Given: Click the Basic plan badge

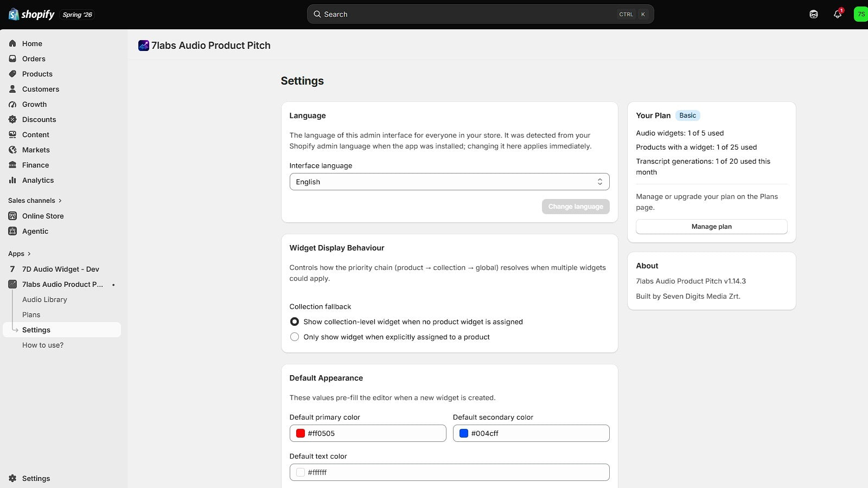Looking at the screenshot, I should click(x=687, y=115).
